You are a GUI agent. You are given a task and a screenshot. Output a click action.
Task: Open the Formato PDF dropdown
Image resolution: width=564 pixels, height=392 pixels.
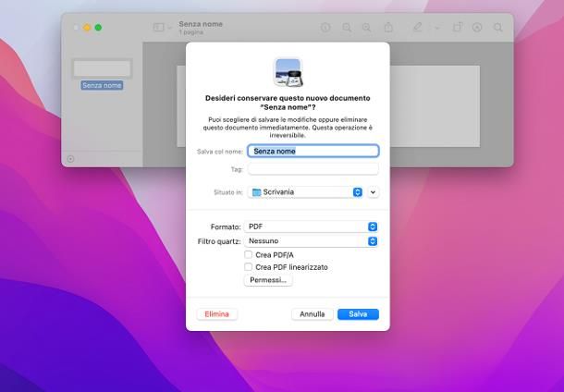click(x=311, y=227)
